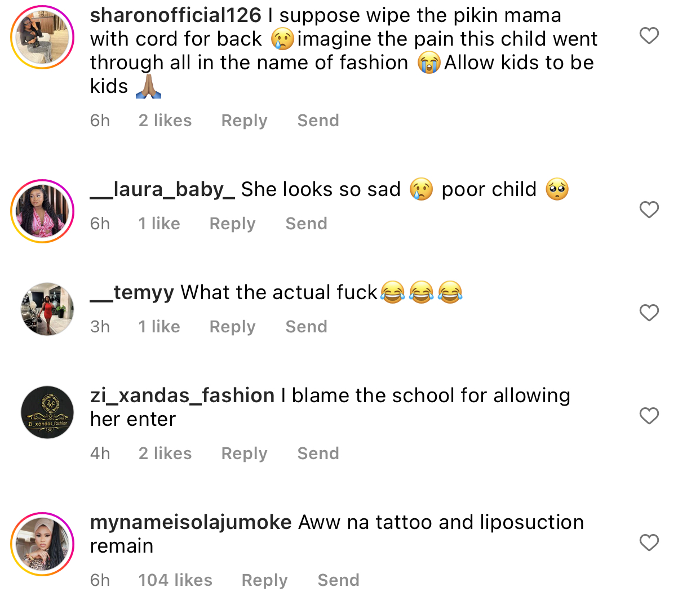Send the zi_xandas_fashion comment
The height and width of the screenshot is (596, 700).
pos(318,453)
